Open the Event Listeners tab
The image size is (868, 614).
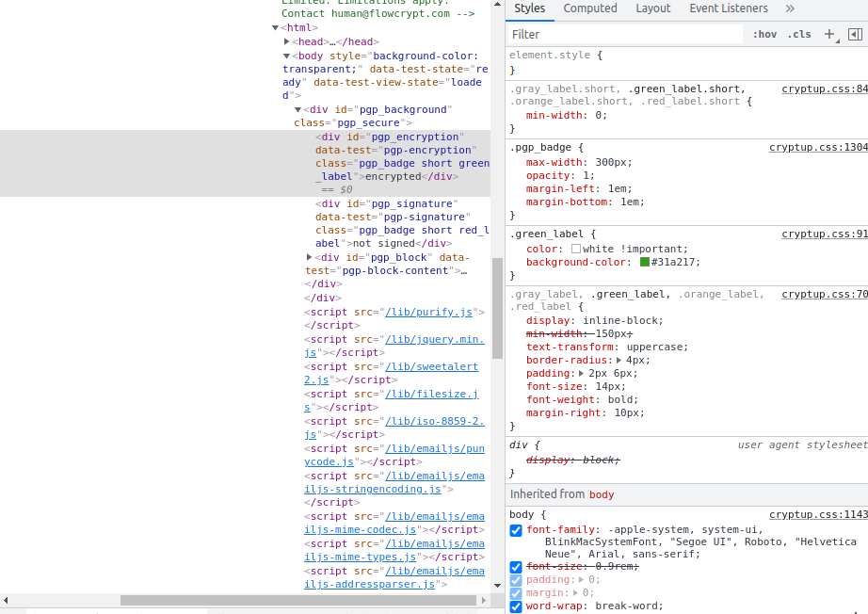point(729,8)
